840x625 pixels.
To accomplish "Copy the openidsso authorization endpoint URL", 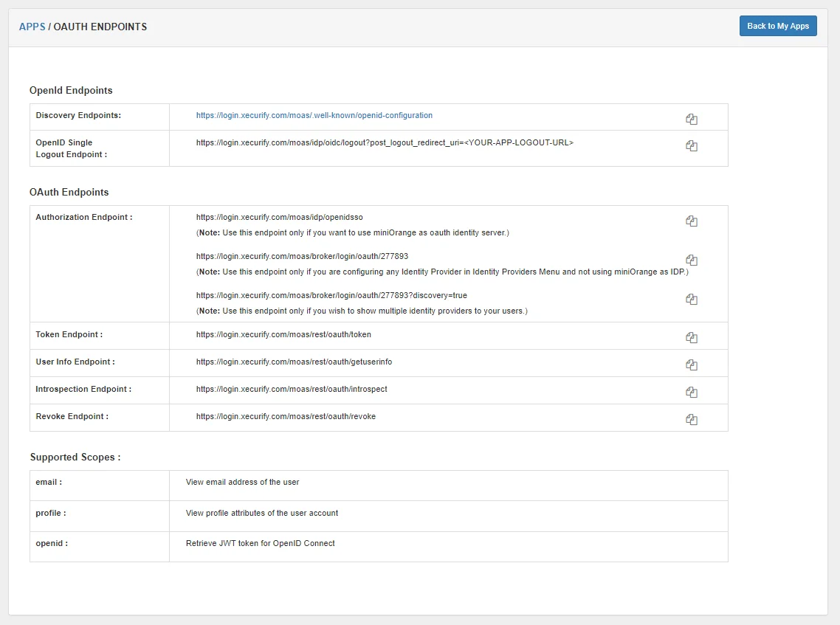I will click(x=692, y=221).
